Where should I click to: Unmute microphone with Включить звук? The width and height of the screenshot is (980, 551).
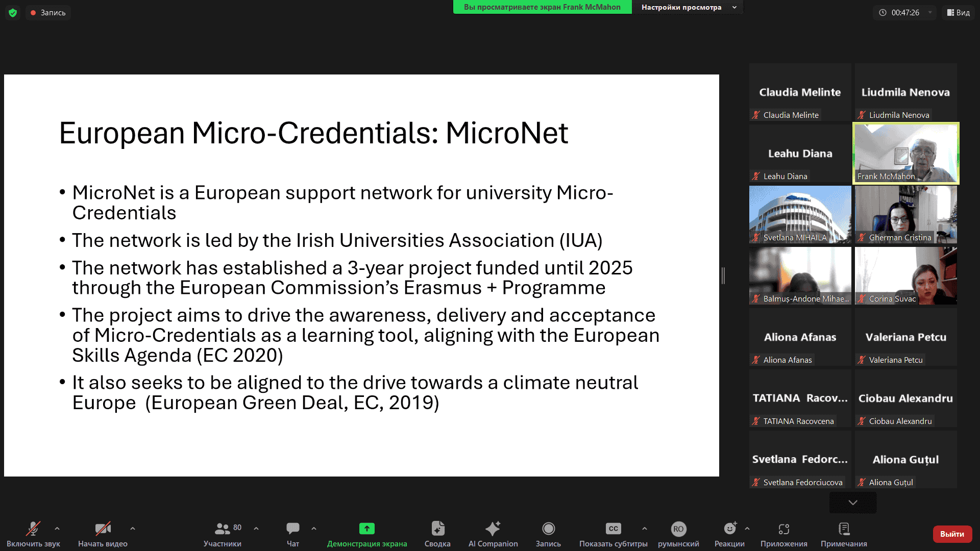click(33, 529)
